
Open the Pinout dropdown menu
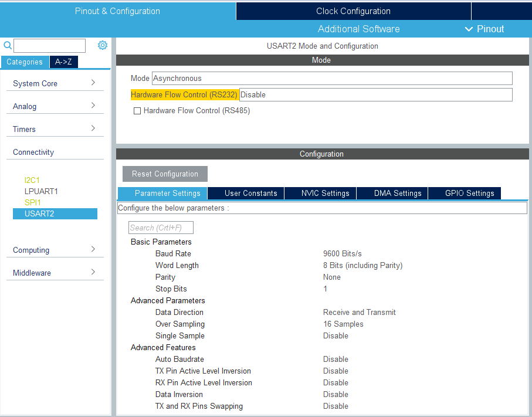click(x=484, y=29)
